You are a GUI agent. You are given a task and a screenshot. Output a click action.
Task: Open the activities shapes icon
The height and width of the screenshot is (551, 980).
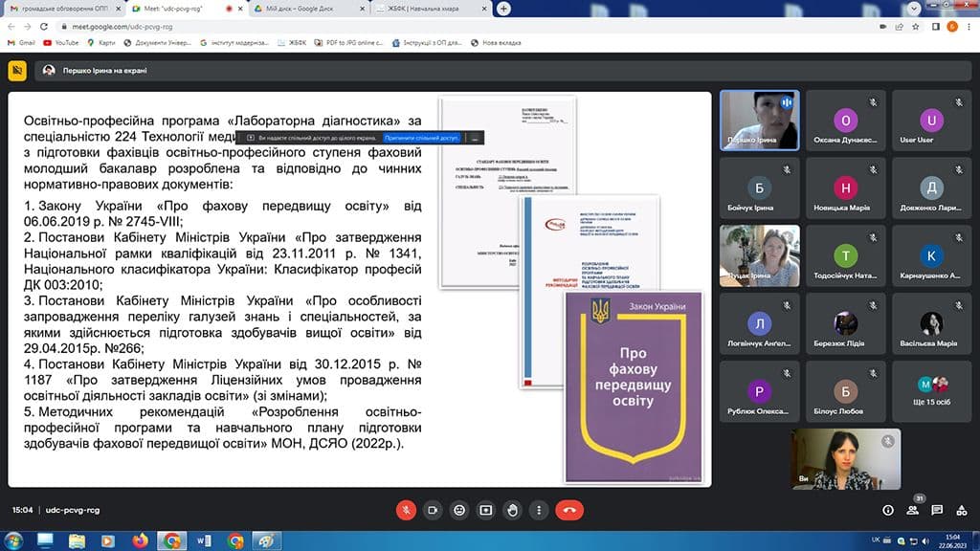click(x=962, y=511)
